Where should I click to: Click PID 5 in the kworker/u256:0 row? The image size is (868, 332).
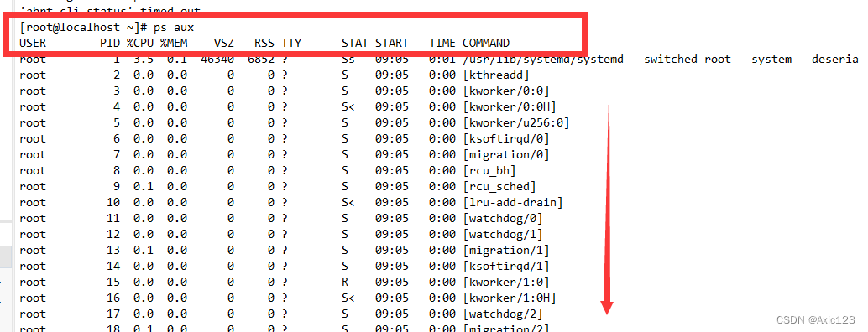pyautogui.click(x=117, y=122)
